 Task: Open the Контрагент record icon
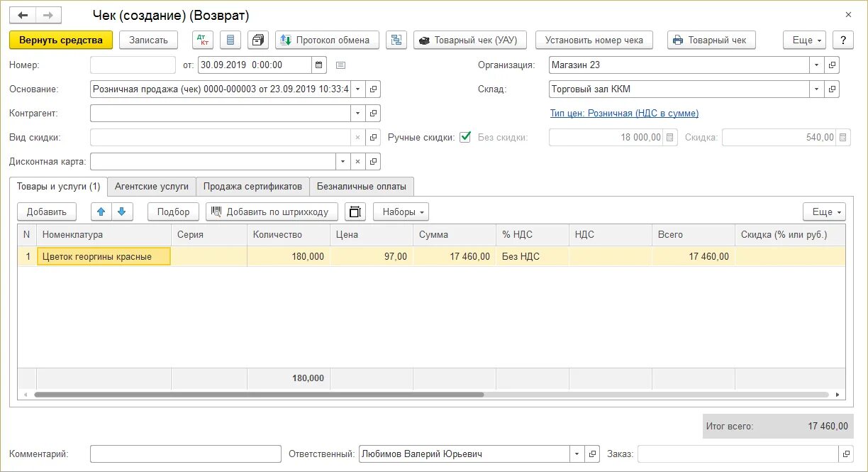click(374, 113)
